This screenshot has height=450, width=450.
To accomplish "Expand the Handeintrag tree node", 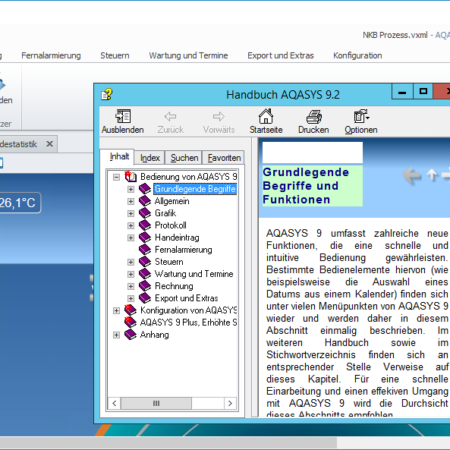I will pyautogui.click(x=131, y=238).
